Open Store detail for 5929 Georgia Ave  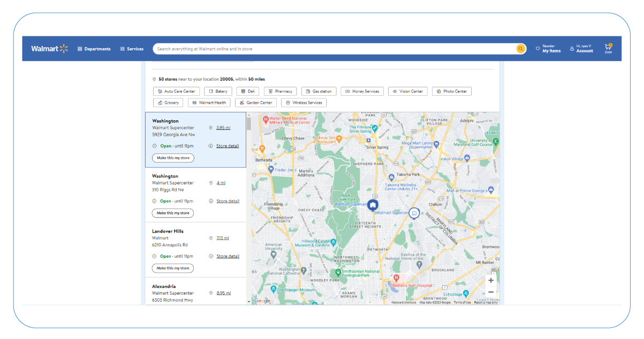point(228,146)
